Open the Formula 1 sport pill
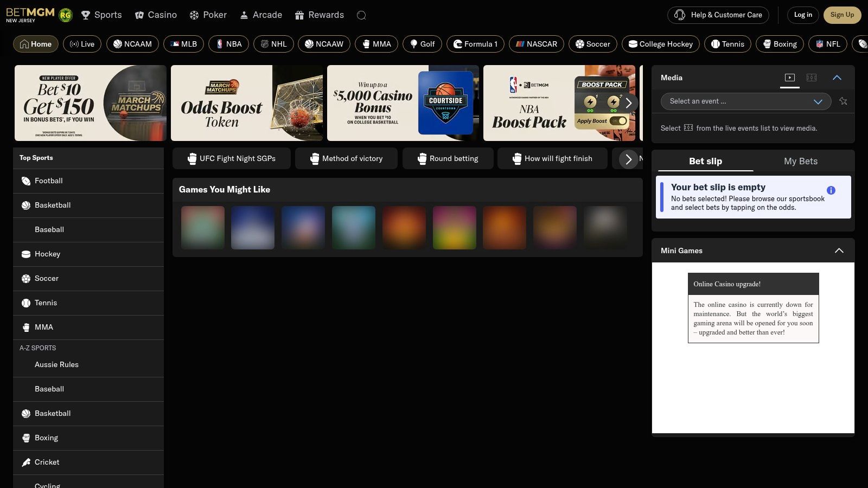The image size is (868, 488). pyautogui.click(x=475, y=44)
